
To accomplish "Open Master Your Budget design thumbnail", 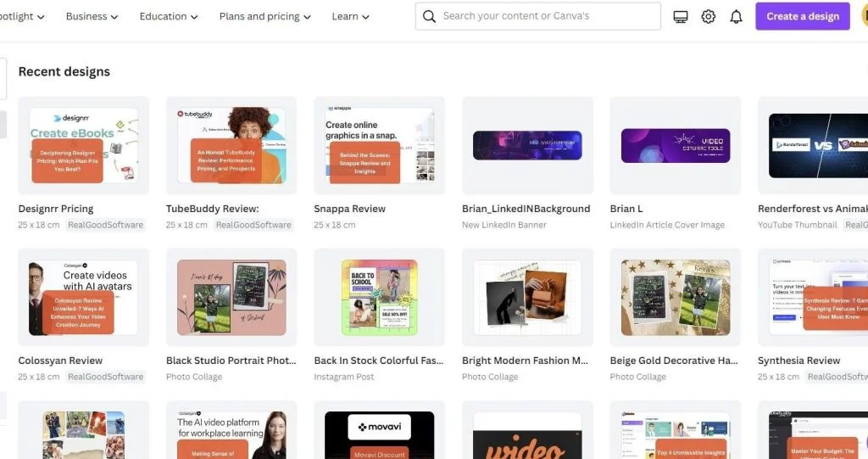I will (813, 430).
